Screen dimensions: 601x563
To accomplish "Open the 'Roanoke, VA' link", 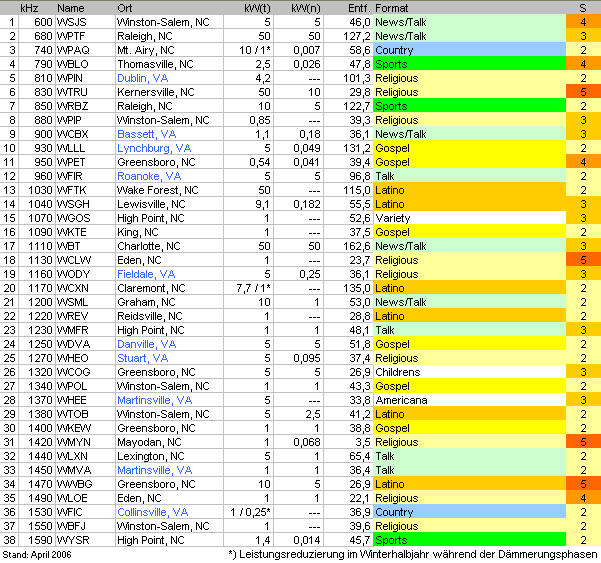I will 149,176.
